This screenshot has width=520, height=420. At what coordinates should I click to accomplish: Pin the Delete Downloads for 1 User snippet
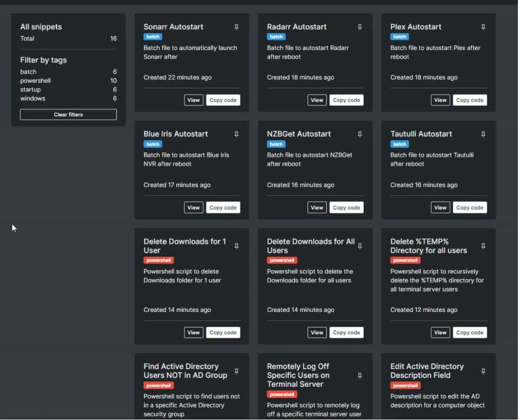(236, 246)
